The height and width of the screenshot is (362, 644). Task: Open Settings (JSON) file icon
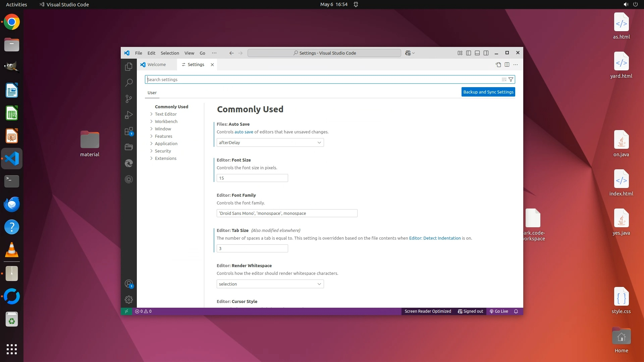pyautogui.click(x=498, y=64)
